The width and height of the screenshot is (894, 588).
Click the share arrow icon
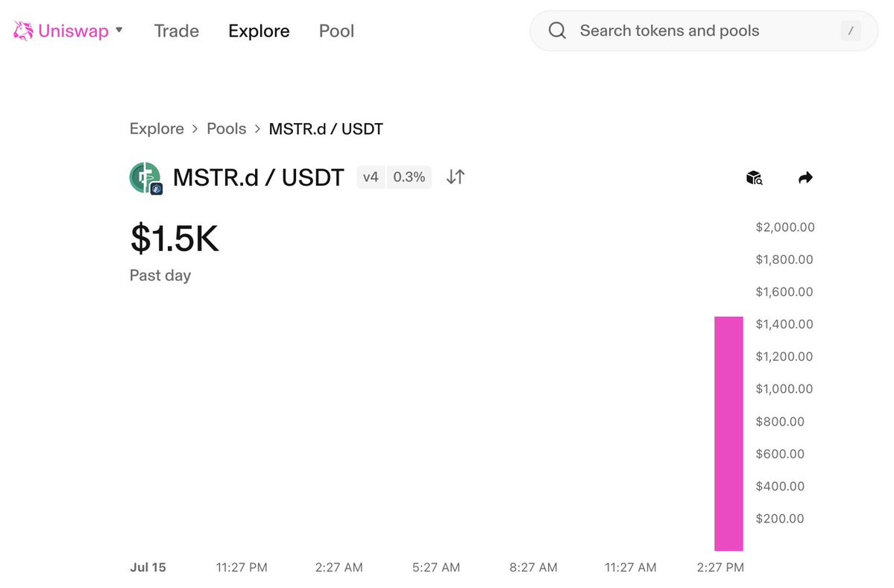[x=805, y=178]
